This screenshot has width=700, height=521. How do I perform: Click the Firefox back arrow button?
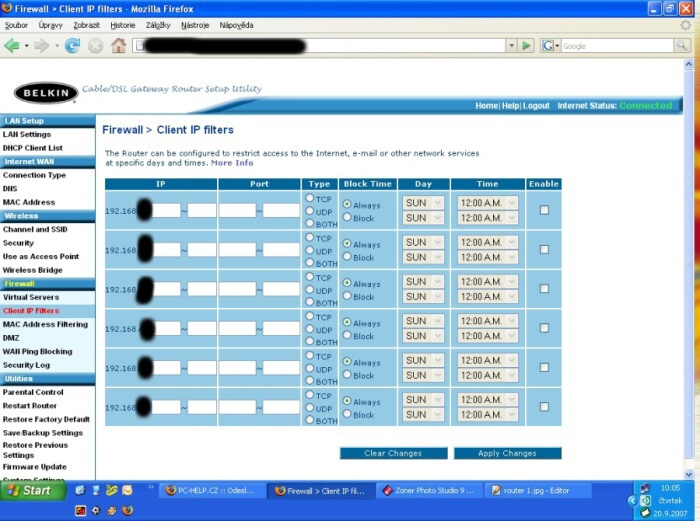12,46
